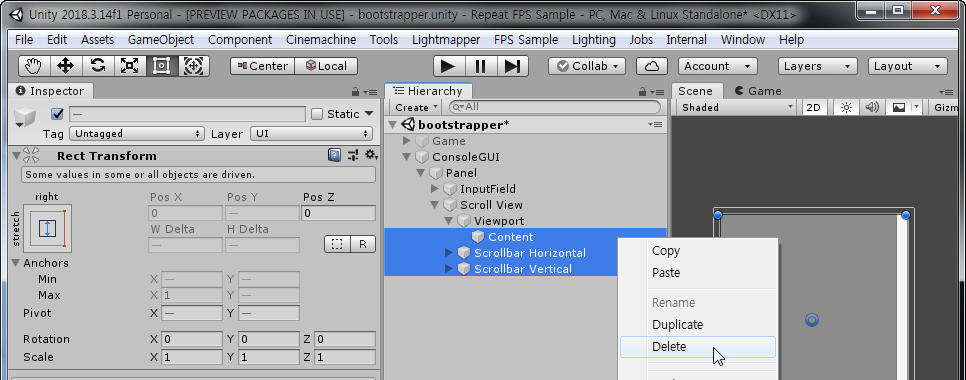The image size is (966, 380).
Task: Open the FPS Sample menu
Action: [x=526, y=39]
